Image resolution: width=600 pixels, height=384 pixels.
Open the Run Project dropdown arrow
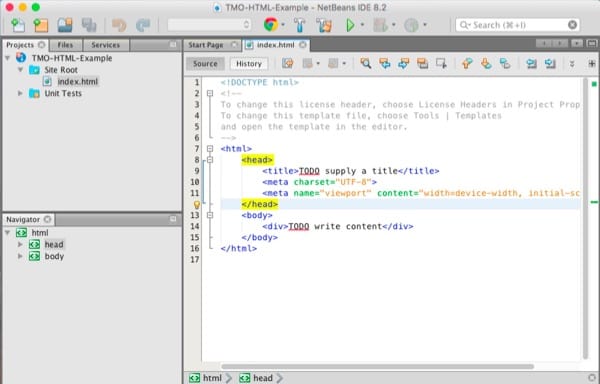(x=362, y=25)
